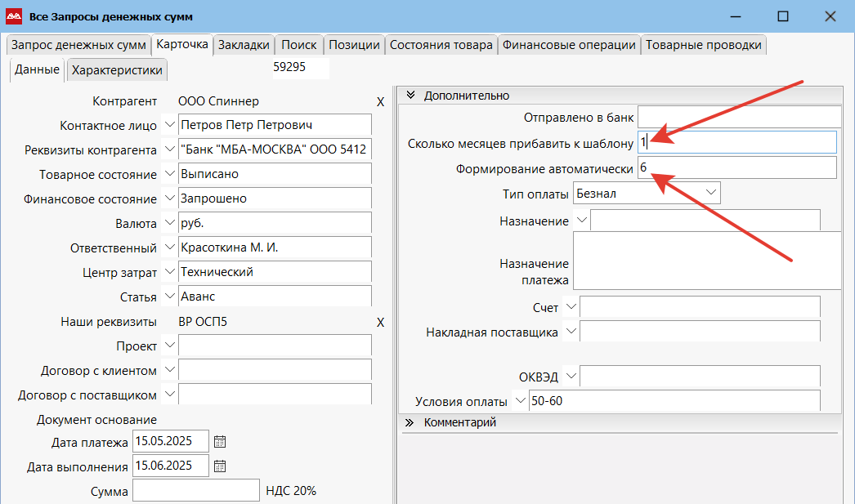Open the ОКВЭД dropdown arrow
855x504 pixels.
[x=571, y=377]
